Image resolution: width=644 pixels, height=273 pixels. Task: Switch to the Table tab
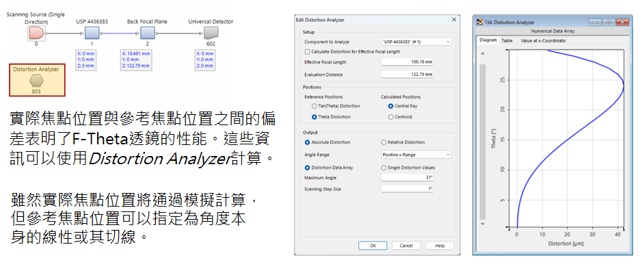coord(507,40)
